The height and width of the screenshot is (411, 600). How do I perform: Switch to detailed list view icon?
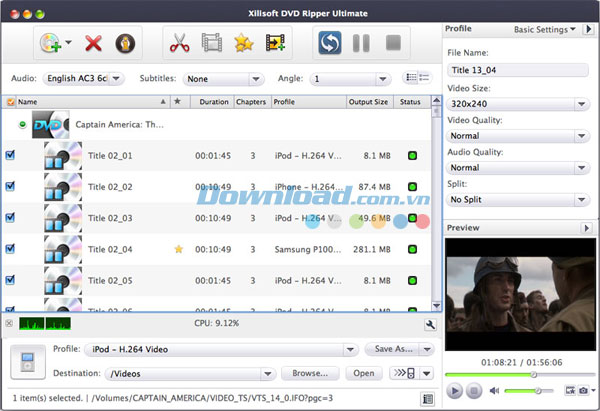pyautogui.click(x=411, y=78)
